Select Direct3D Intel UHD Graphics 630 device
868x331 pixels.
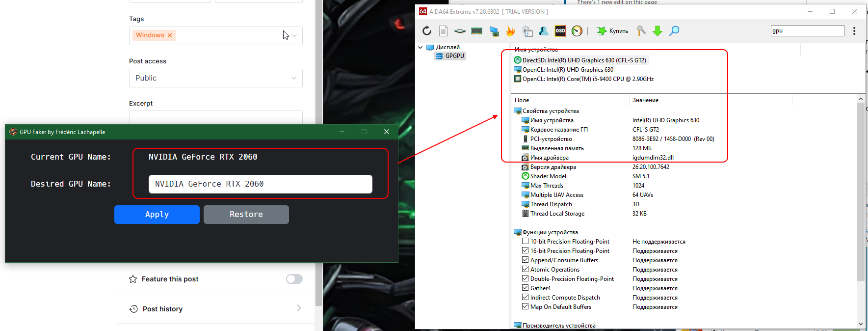580,60
